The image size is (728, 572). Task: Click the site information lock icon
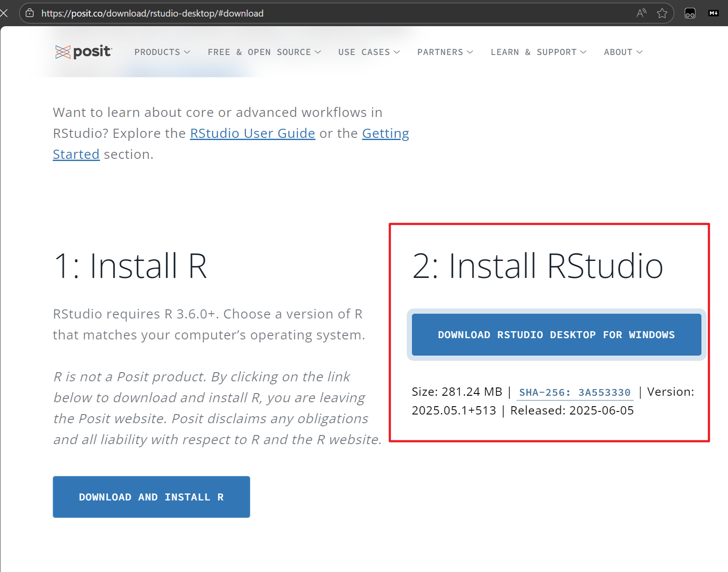(30, 13)
